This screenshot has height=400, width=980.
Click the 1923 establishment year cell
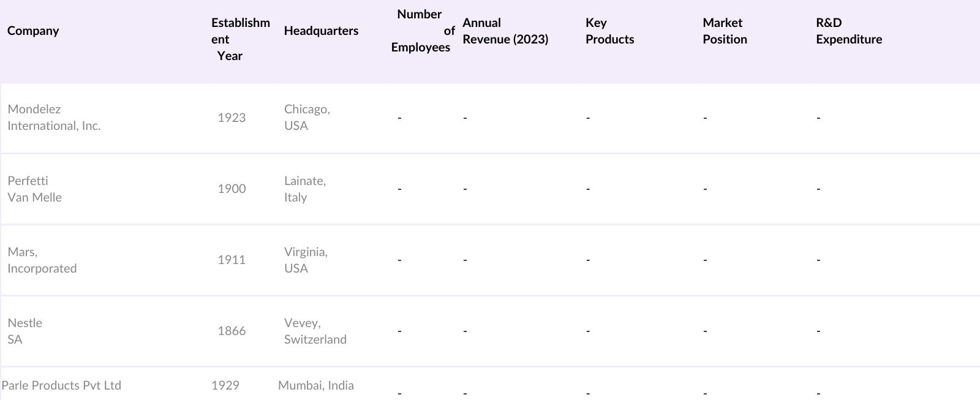click(x=232, y=118)
